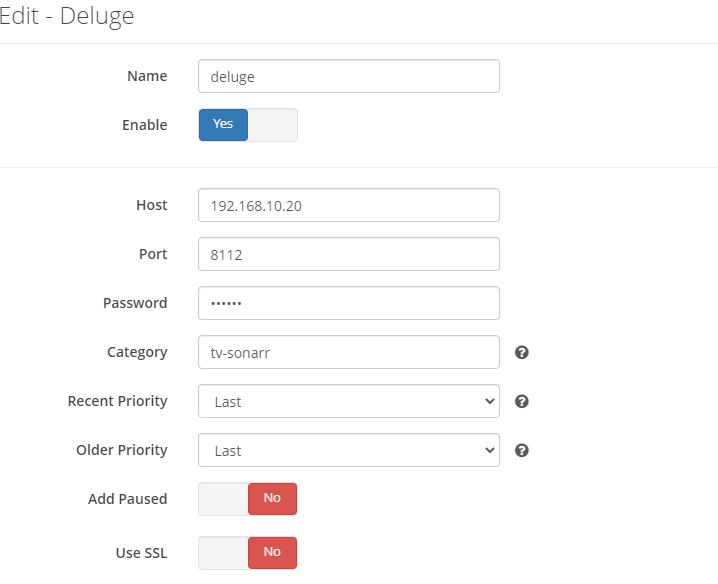
Task: Click the 'Port' label
Action: pyautogui.click(x=153, y=254)
